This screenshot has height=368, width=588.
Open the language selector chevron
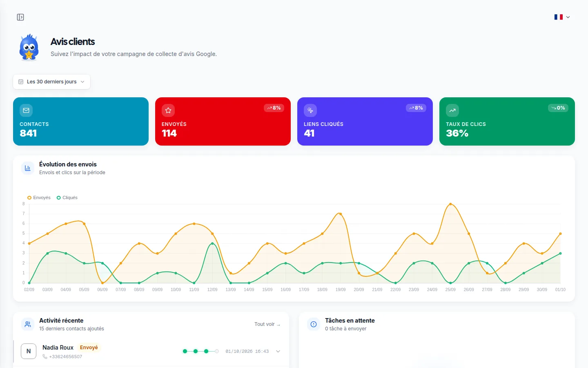(x=568, y=17)
